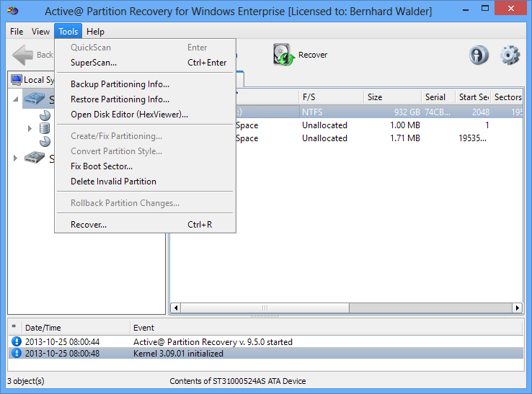Viewport: 532px width, 394px height.
Task: Expand the logical drive tree node
Action: click(x=30, y=128)
